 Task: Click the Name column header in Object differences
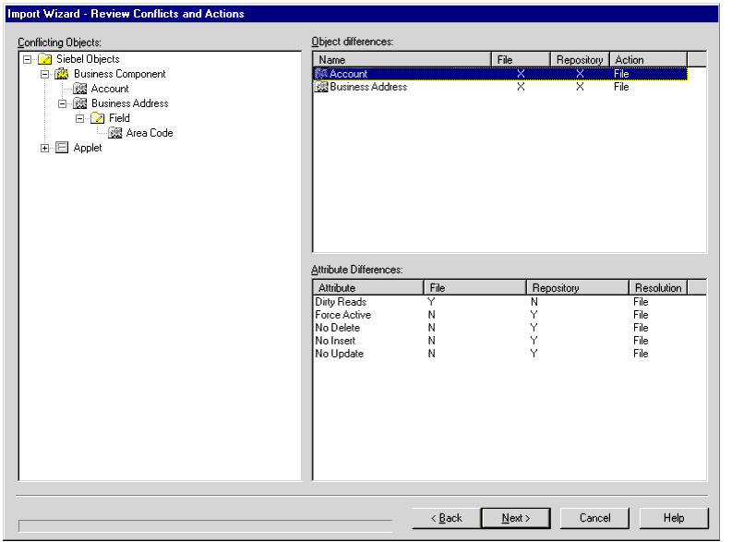click(402, 60)
